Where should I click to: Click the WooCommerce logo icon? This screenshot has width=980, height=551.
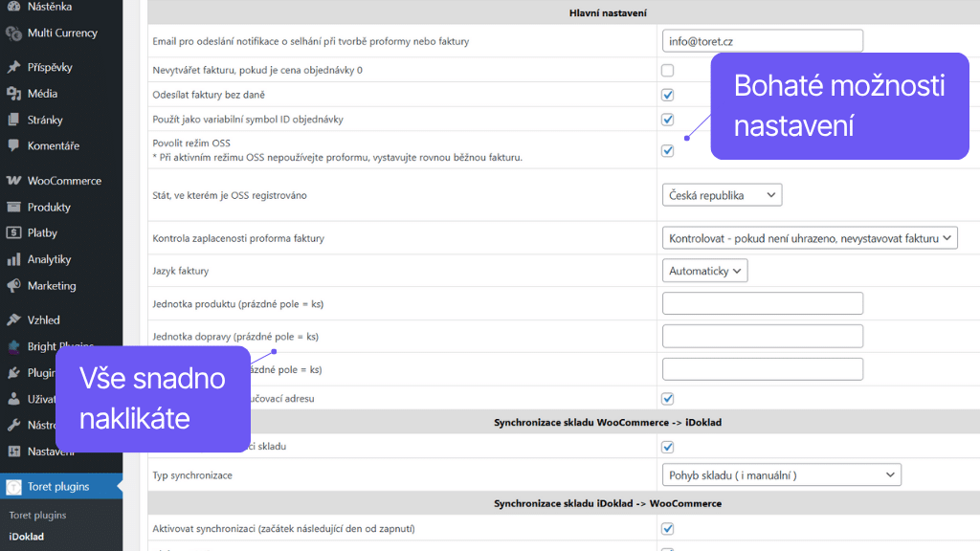pos(13,181)
